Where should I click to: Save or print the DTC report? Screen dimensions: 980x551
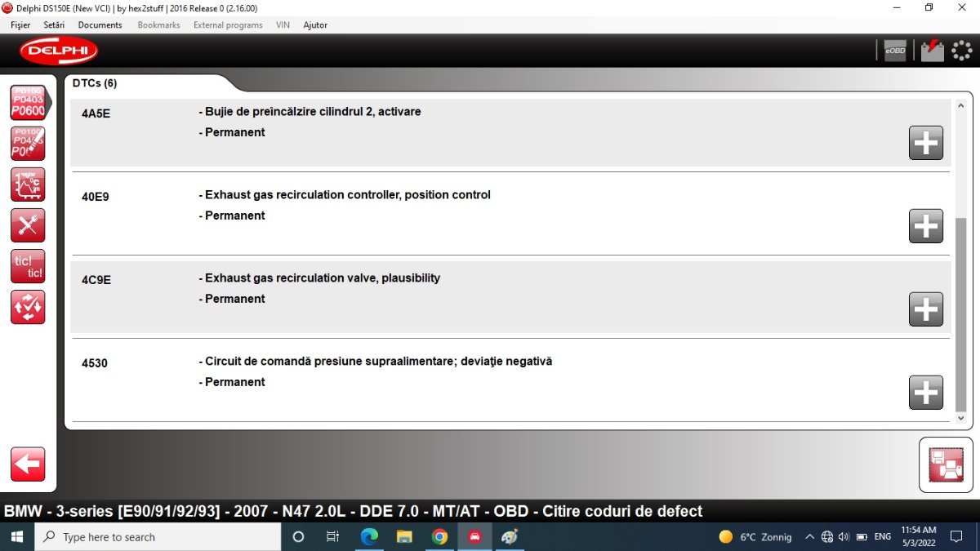946,465
